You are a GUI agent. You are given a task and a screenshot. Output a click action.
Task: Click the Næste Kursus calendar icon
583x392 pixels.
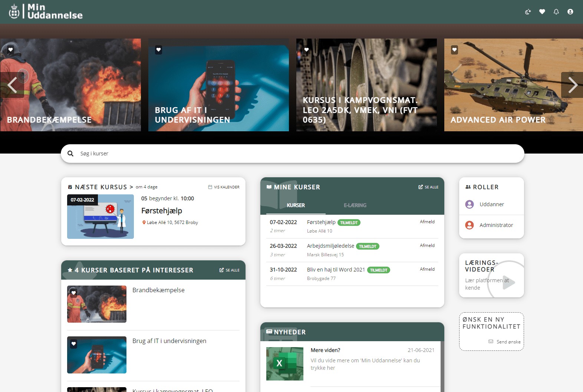click(70, 187)
